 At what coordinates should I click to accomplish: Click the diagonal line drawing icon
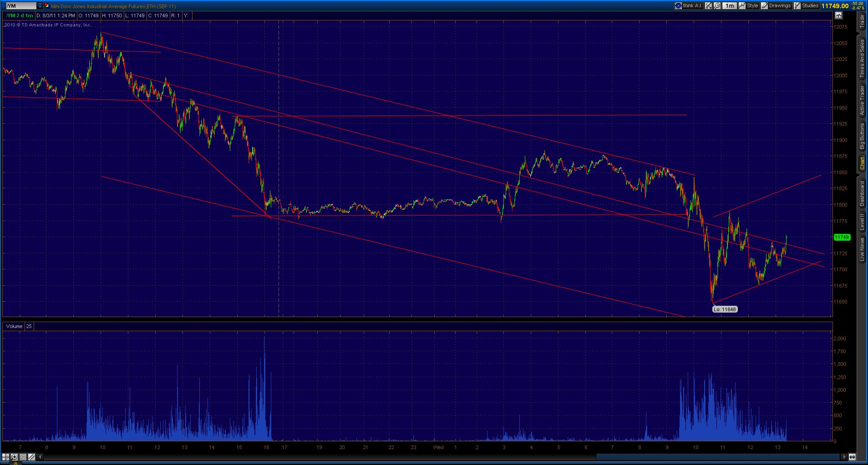[x=31, y=457]
